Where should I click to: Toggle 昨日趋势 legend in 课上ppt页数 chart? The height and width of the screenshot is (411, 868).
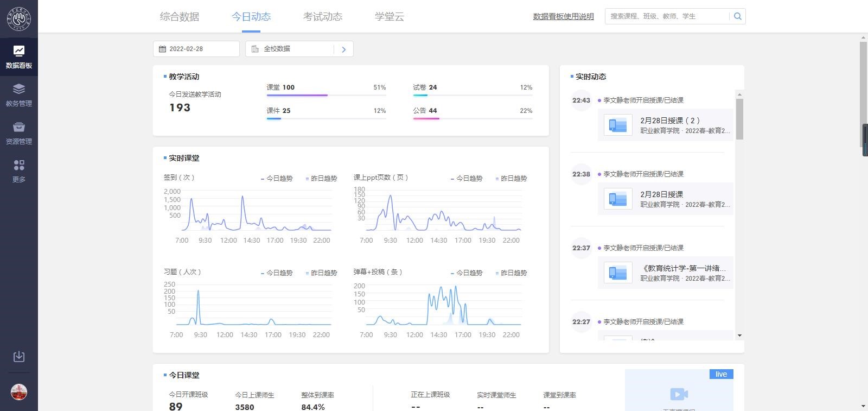point(510,179)
